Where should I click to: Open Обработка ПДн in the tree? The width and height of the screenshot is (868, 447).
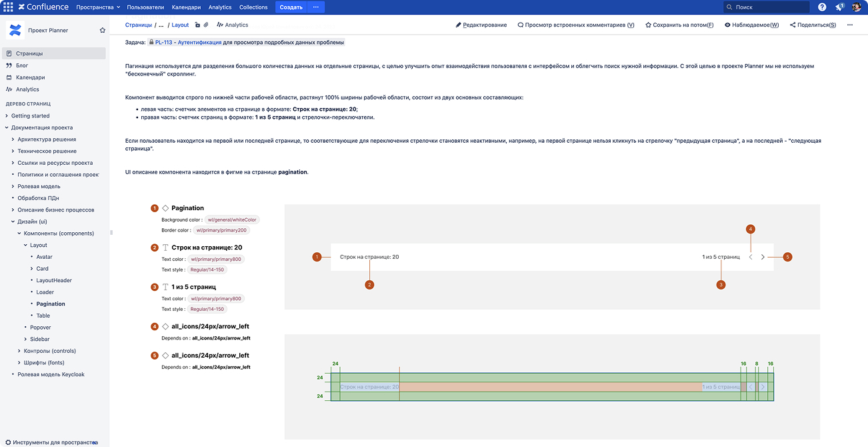point(38,198)
